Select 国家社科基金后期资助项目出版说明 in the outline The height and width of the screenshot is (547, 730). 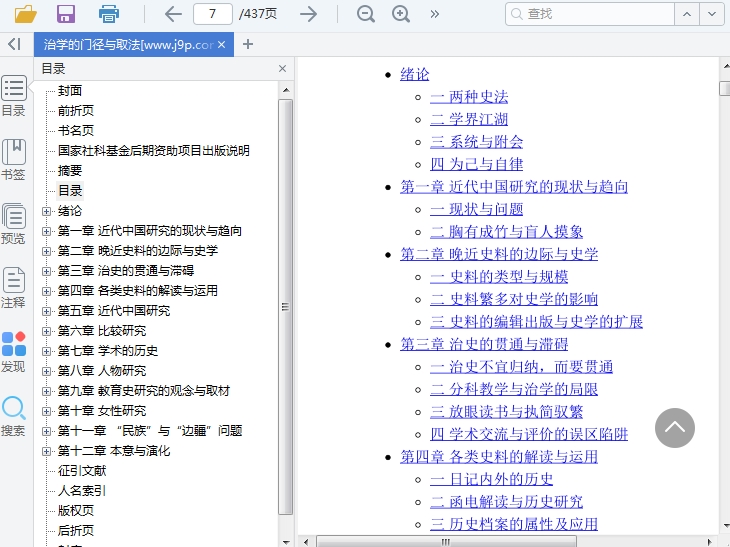[154, 150]
